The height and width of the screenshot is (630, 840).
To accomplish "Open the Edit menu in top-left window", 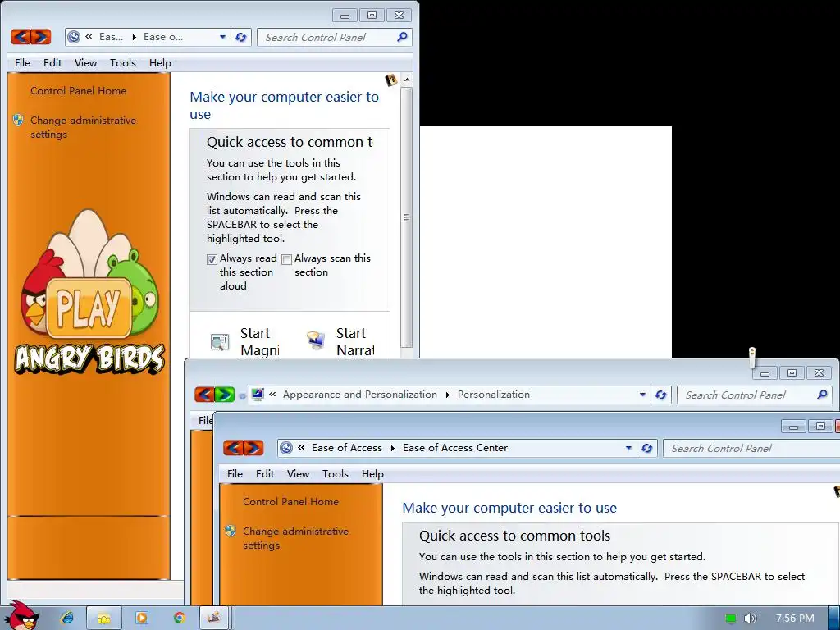I will (x=52, y=62).
